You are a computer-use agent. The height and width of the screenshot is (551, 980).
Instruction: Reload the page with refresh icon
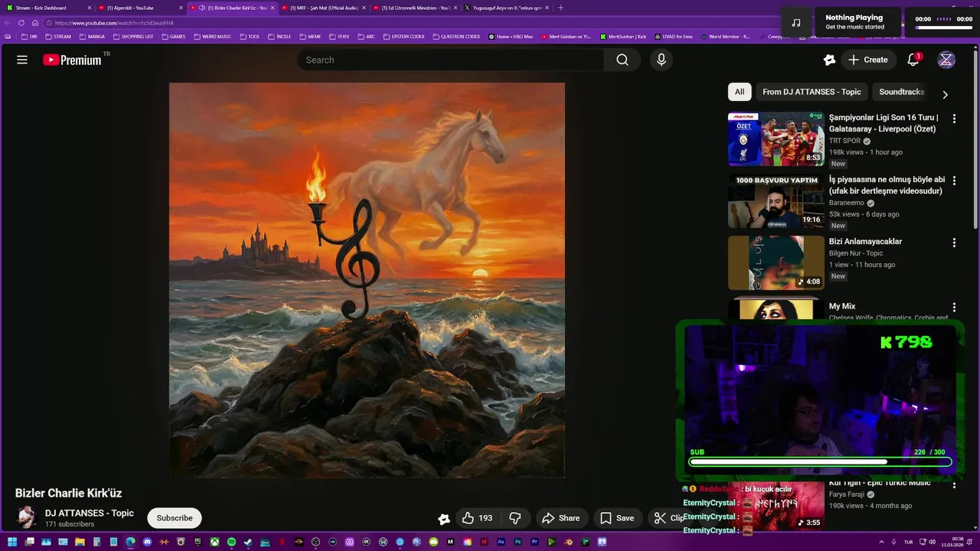21,23
